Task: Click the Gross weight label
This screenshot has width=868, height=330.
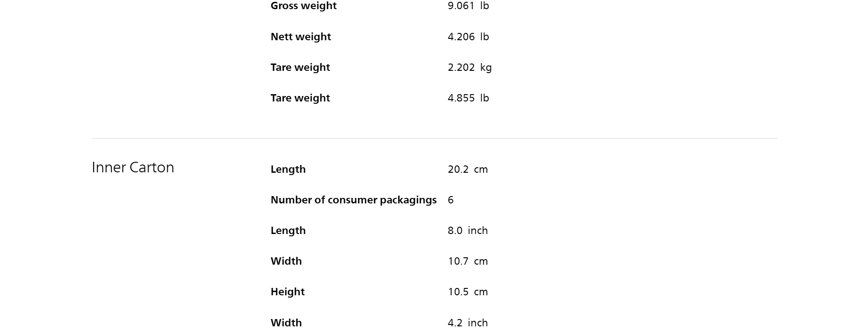Action: point(304,6)
